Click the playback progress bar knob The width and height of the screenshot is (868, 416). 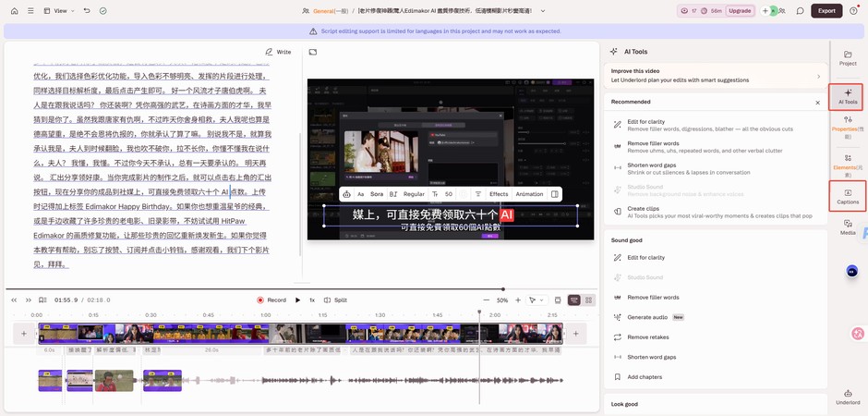503,289
